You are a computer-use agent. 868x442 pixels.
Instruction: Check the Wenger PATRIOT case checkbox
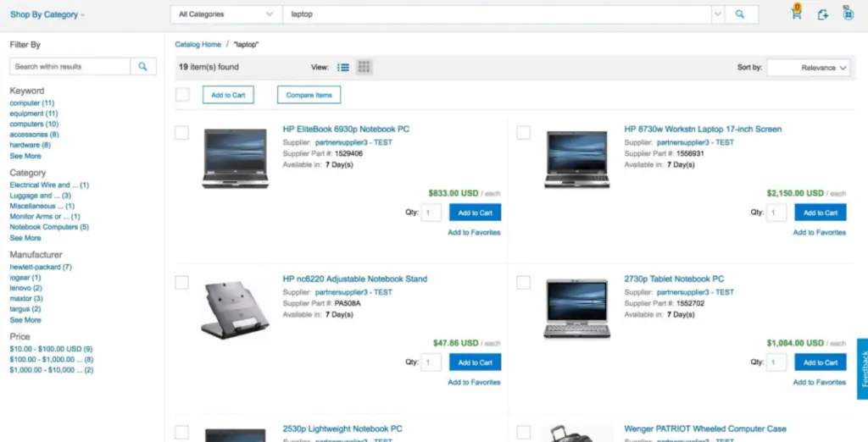click(x=523, y=433)
